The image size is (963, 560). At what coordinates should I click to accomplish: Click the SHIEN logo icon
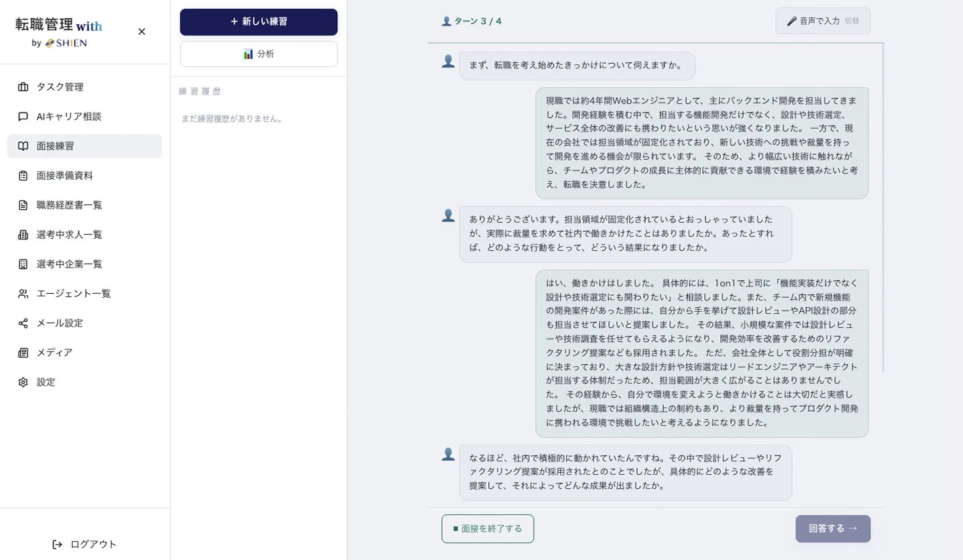[x=49, y=43]
